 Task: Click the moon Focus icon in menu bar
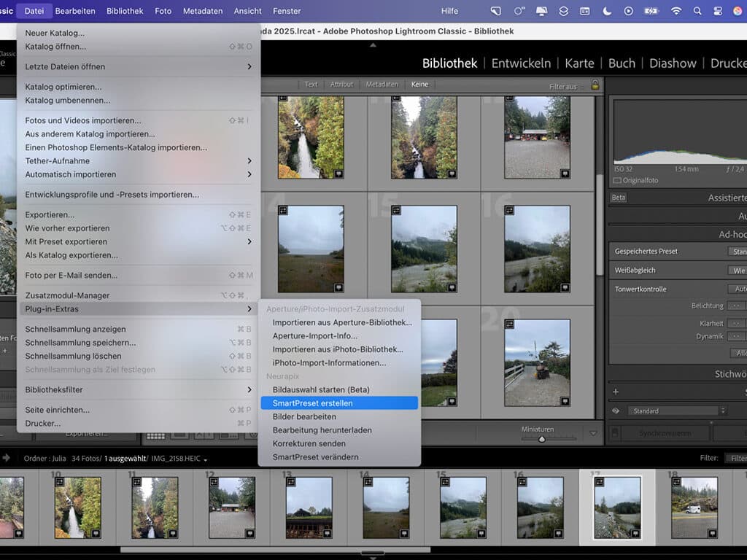[x=607, y=10]
